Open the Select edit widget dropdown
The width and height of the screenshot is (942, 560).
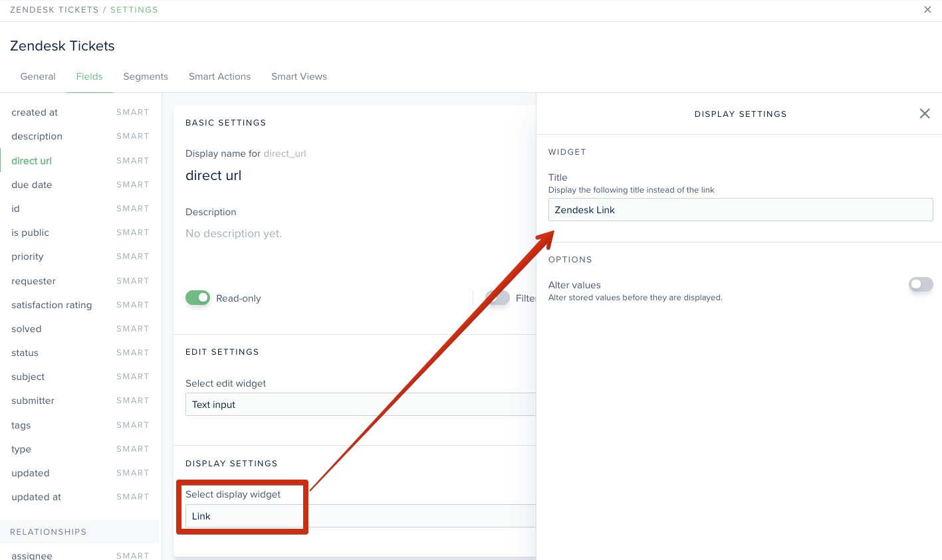(x=360, y=405)
